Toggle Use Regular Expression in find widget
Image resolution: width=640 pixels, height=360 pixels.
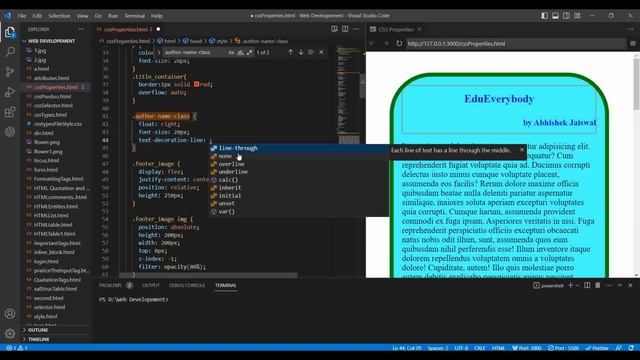(x=249, y=52)
